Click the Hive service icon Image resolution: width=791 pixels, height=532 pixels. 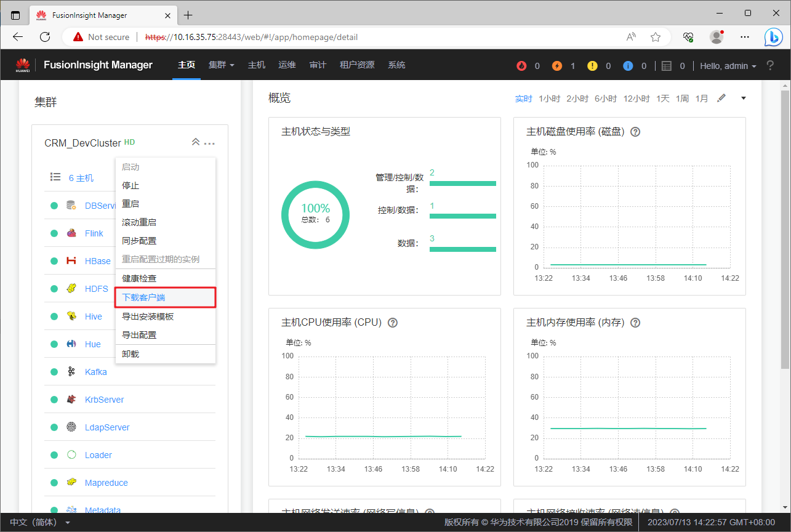pyautogui.click(x=71, y=316)
